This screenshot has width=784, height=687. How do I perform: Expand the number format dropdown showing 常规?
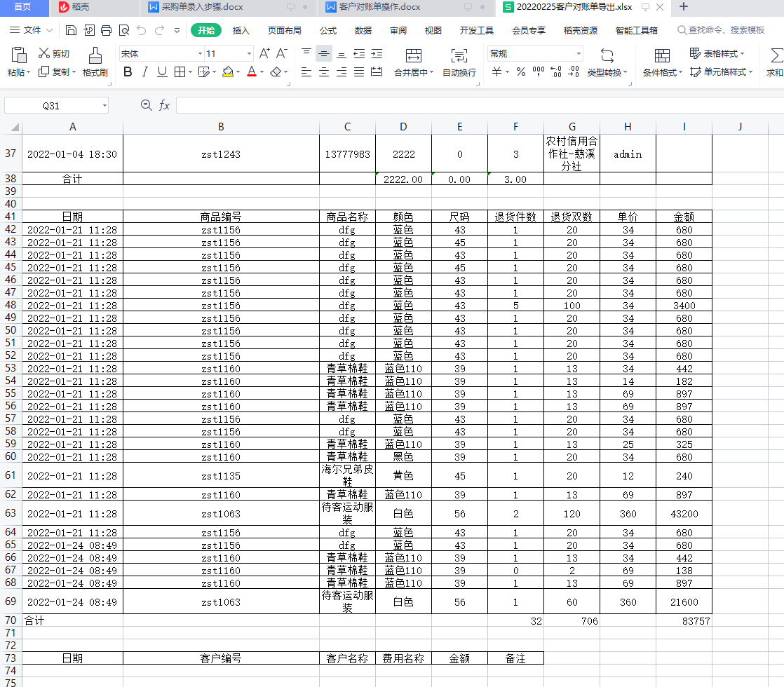[x=579, y=53]
